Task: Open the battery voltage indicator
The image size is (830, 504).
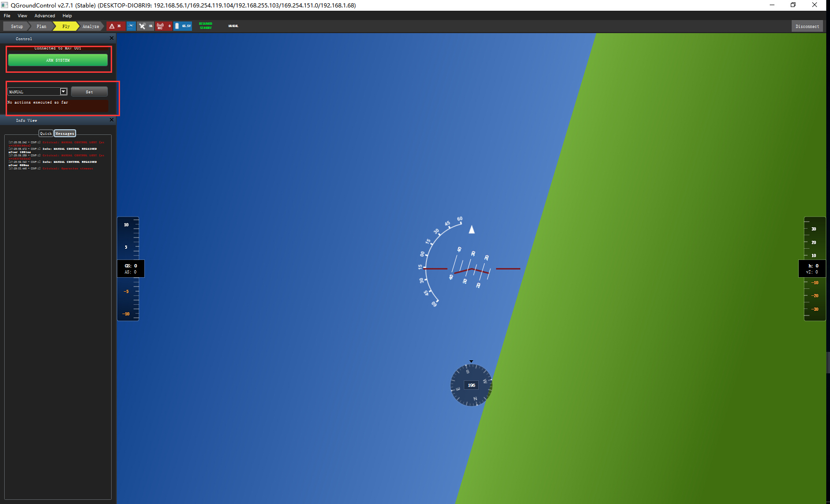Action: (183, 26)
